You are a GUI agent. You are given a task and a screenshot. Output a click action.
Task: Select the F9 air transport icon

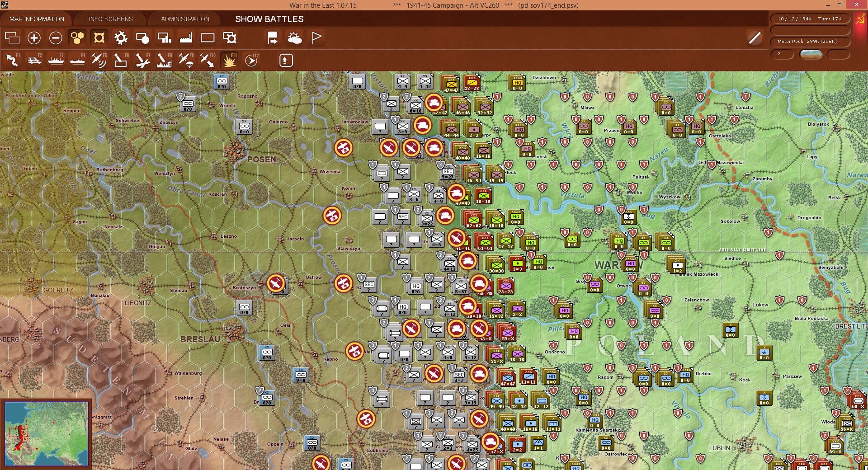tap(186, 60)
